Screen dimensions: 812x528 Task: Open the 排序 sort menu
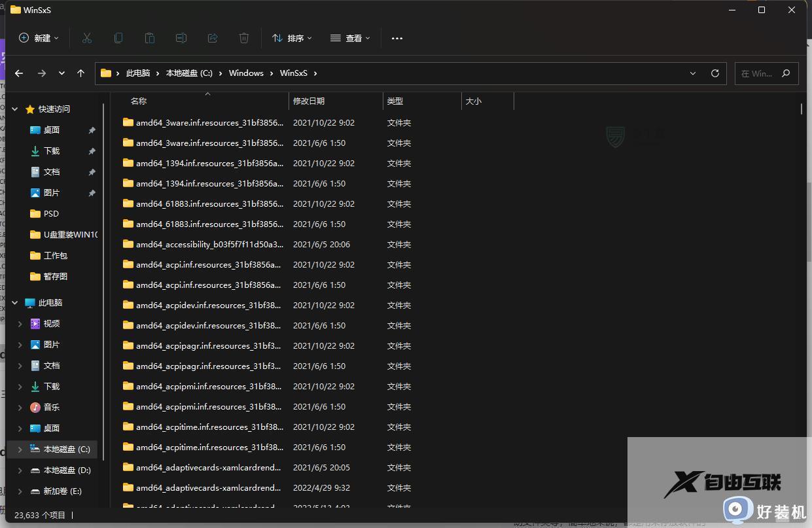click(292, 38)
